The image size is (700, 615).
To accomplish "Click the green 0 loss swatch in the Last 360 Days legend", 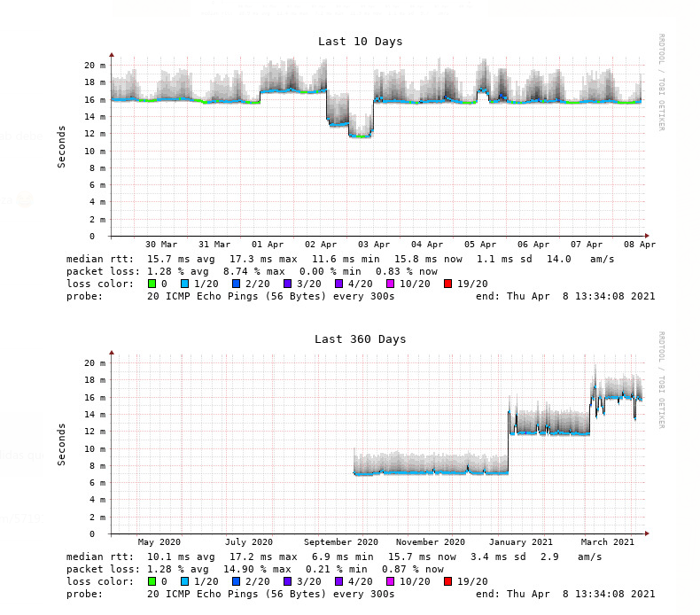I will (152, 581).
